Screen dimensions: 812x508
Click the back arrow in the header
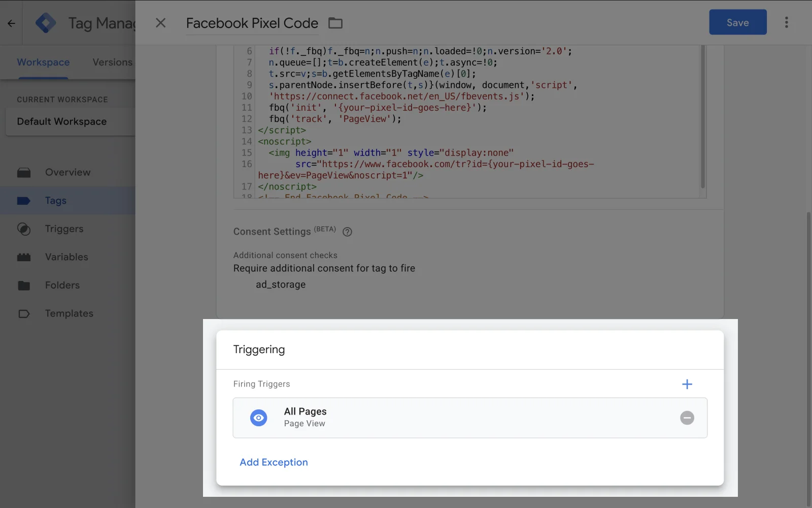tap(11, 23)
